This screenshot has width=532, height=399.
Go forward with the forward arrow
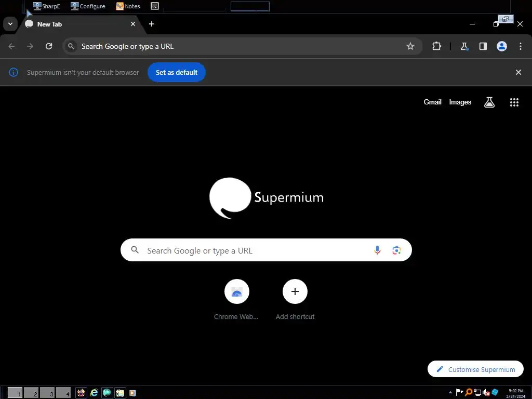[30, 46]
